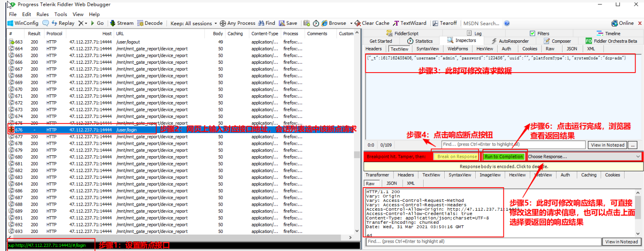Click the timer stopwatch toolbar icon
This screenshot has width=644, height=251.
pyautogui.click(x=316, y=23)
